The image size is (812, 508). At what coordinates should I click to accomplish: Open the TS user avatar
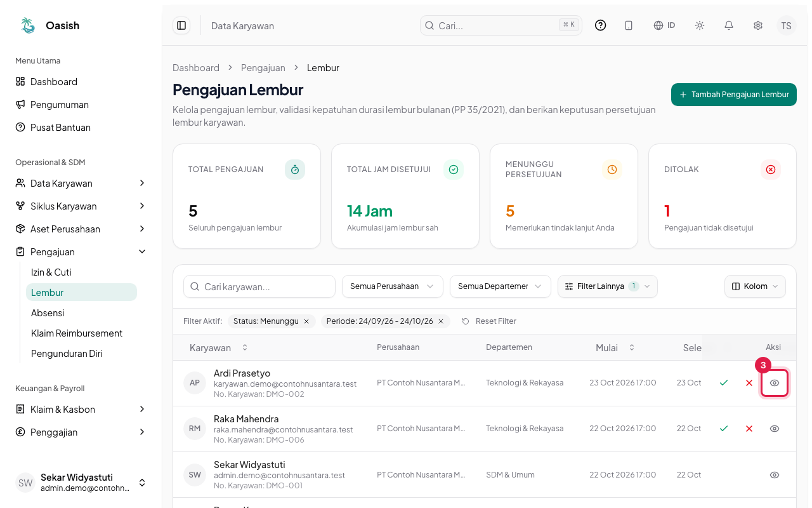coord(787,25)
